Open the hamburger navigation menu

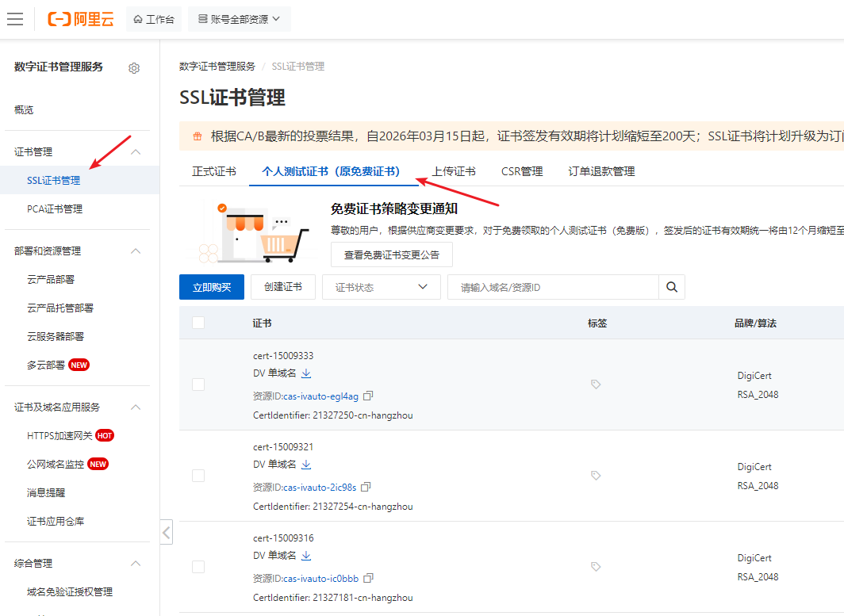15,19
